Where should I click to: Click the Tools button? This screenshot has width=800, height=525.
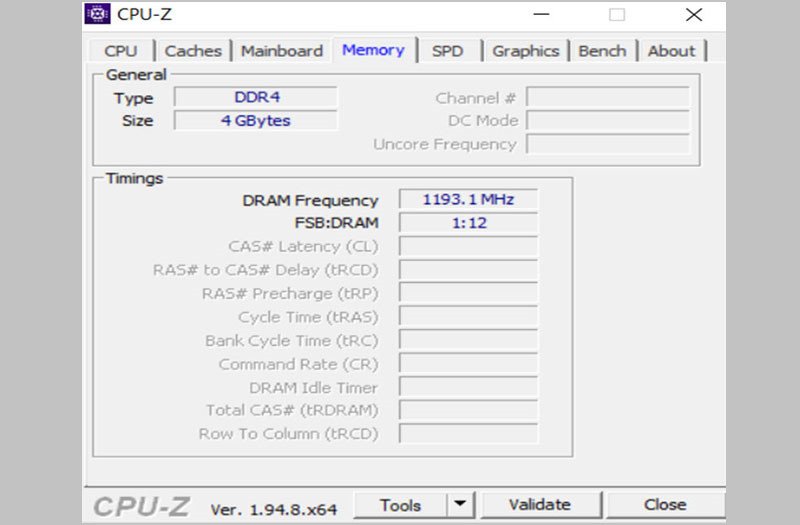400,505
